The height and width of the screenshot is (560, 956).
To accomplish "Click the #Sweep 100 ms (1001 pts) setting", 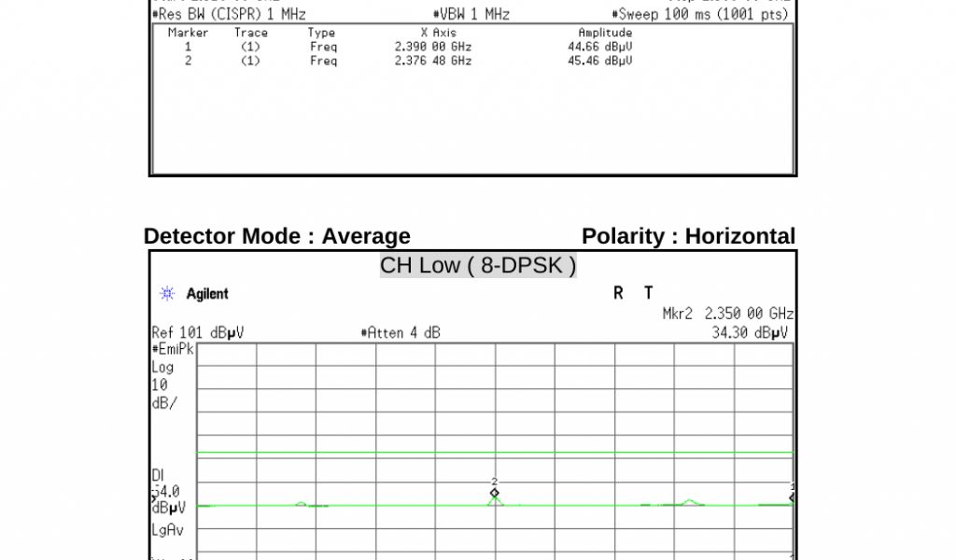I will 700,15.
